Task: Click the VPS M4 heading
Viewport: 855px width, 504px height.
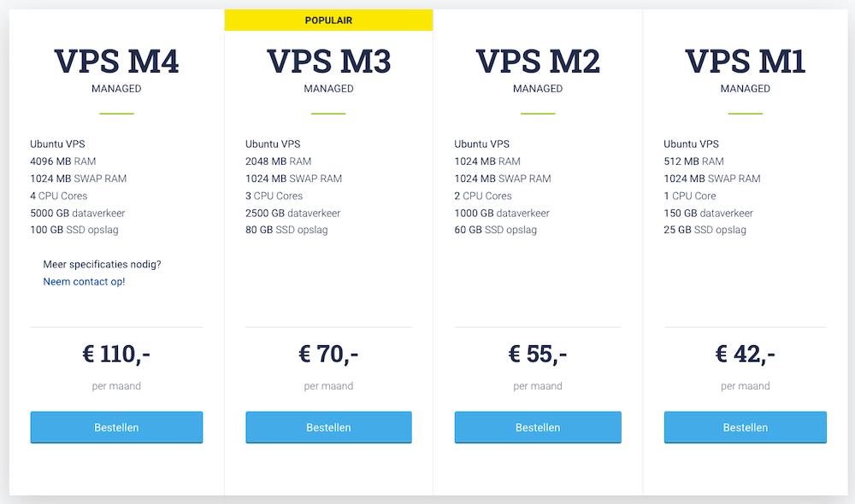Action: pyautogui.click(x=116, y=62)
